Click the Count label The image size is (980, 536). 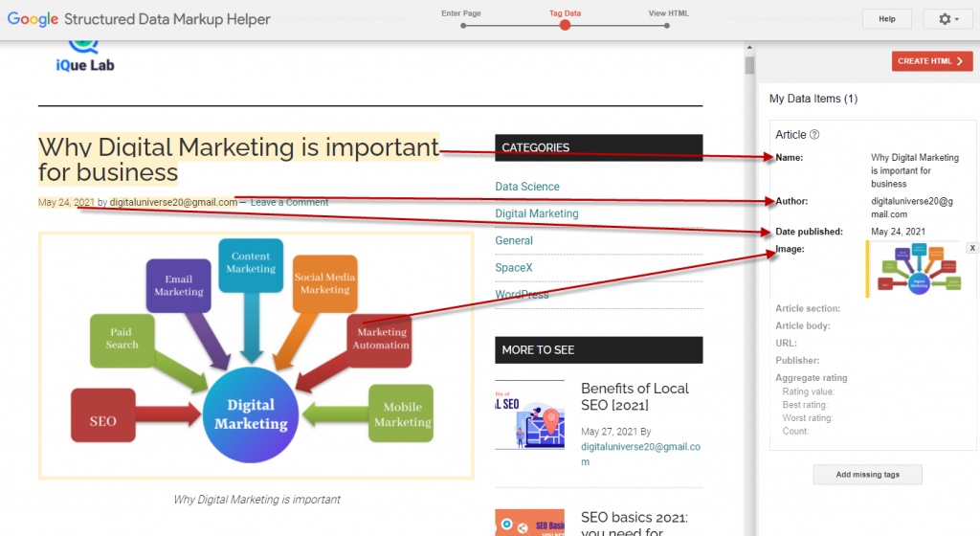[795, 431]
